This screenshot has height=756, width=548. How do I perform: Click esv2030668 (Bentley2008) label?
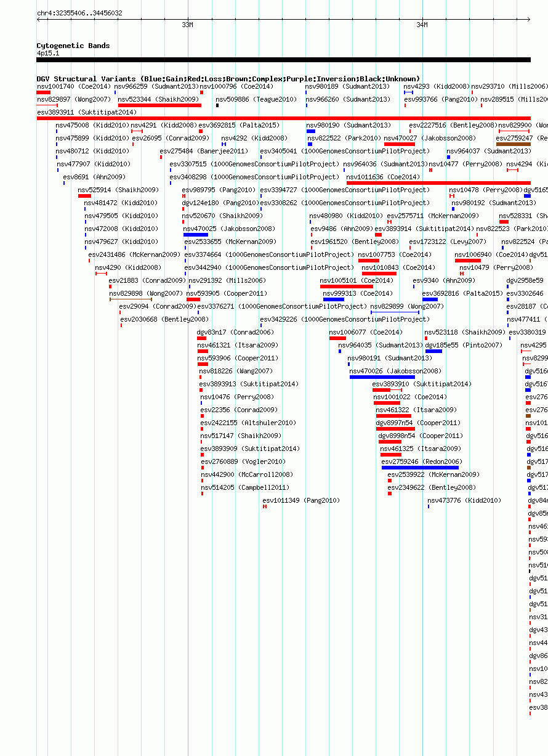pos(164,319)
